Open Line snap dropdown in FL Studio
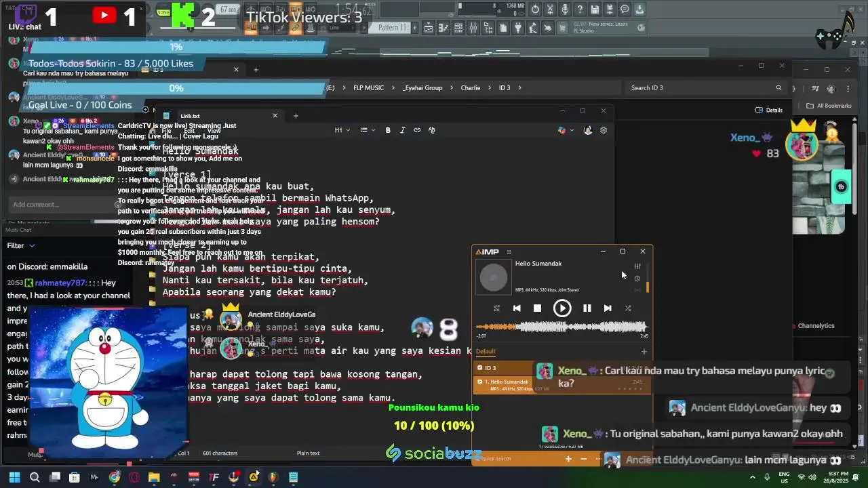 point(342,28)
